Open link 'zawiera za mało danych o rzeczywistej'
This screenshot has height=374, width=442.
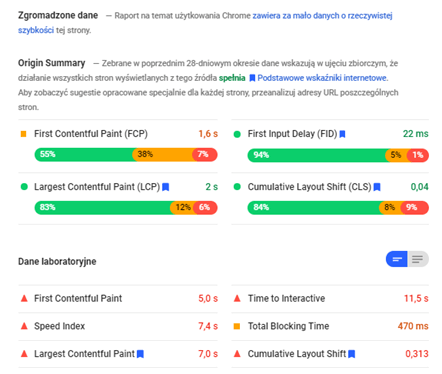322,16
